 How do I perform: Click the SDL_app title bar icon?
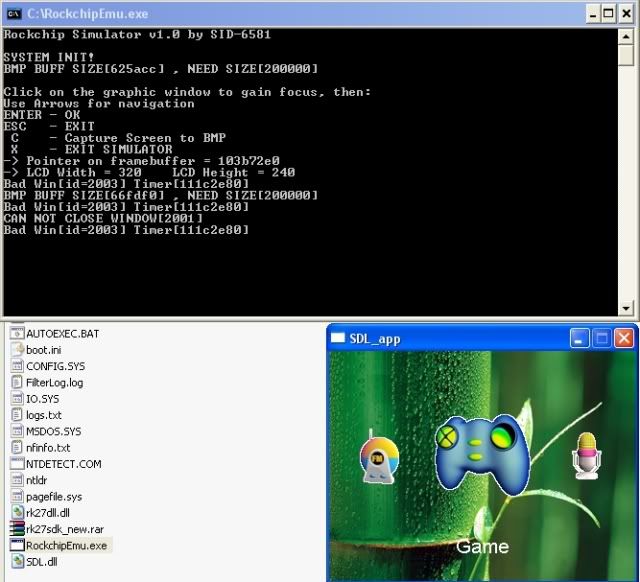click(338, 339)
